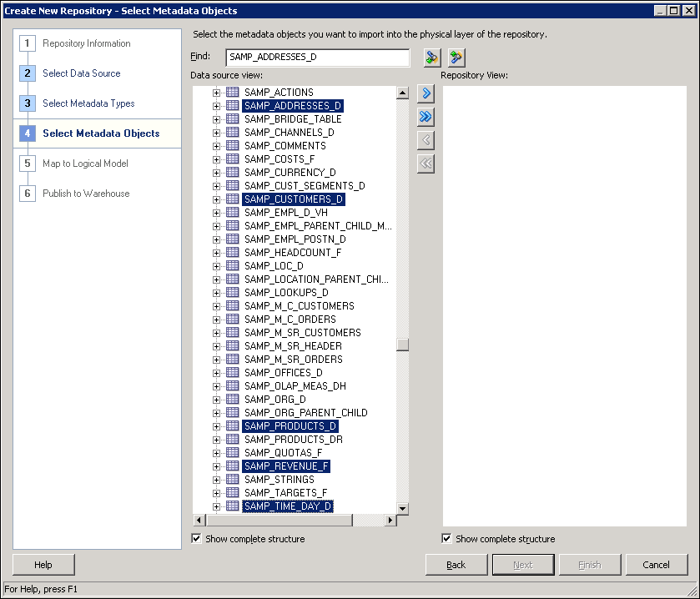Click inside the Find text field

pos(315,57)
